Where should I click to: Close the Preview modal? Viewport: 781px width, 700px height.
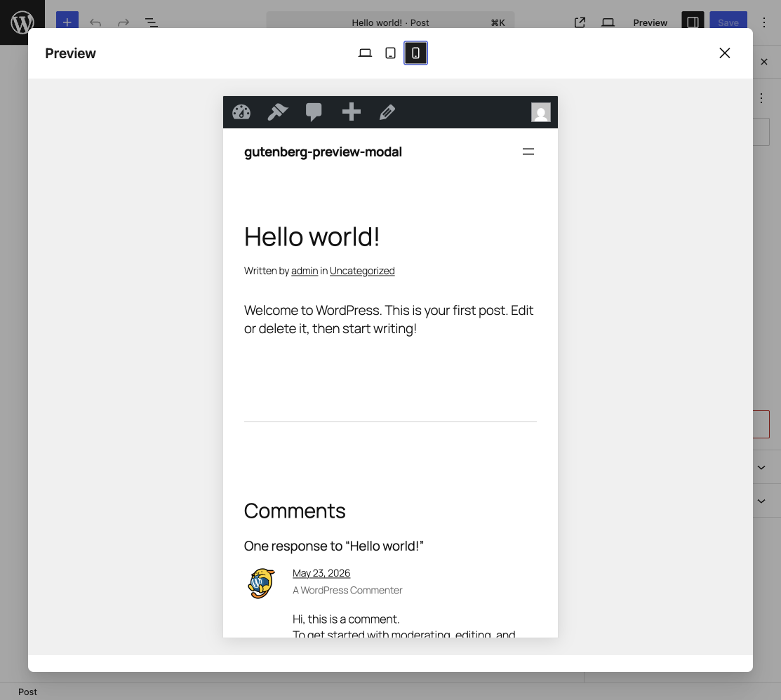pyautogui.click(x=725, y=53)
